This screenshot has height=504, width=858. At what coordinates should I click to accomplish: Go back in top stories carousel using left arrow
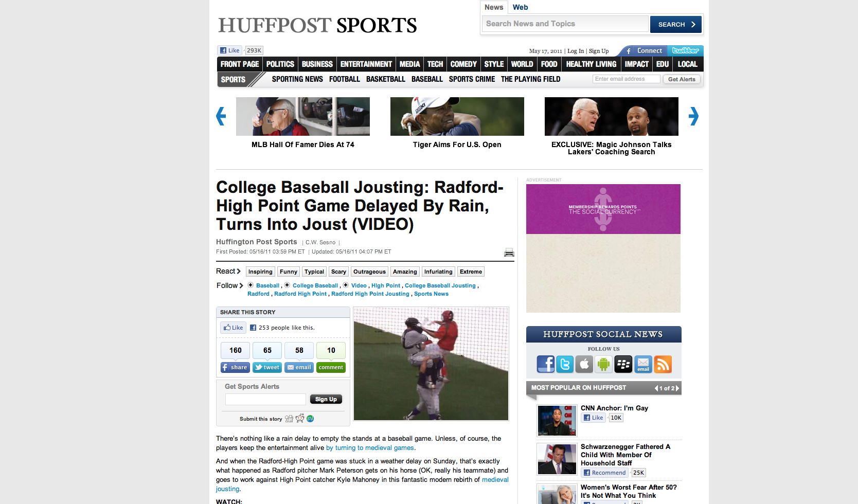(221, 116)
